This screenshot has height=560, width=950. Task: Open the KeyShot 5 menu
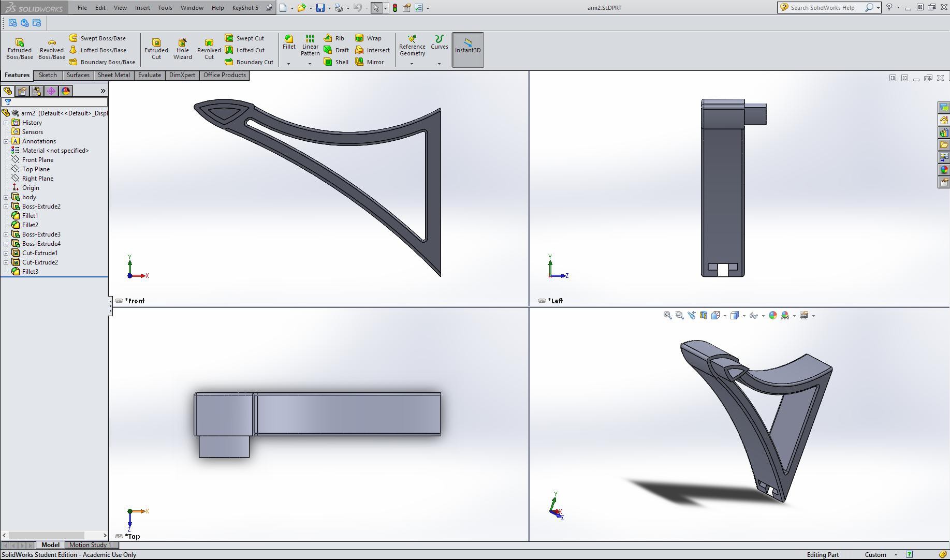coord(245,8)
